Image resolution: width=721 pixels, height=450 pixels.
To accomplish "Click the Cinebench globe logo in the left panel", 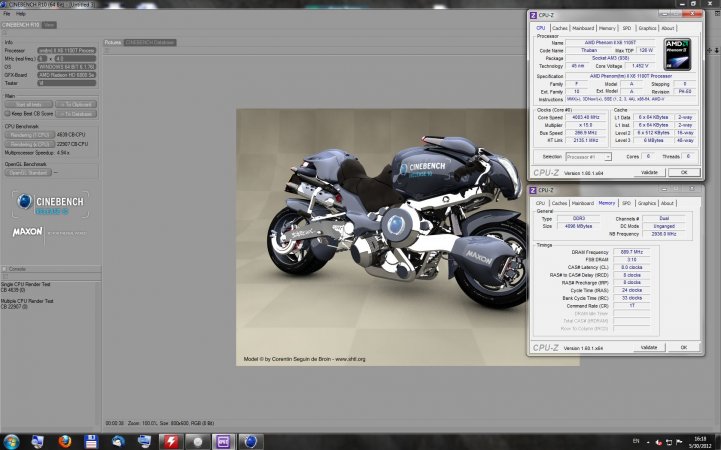I will coord(24,201).
